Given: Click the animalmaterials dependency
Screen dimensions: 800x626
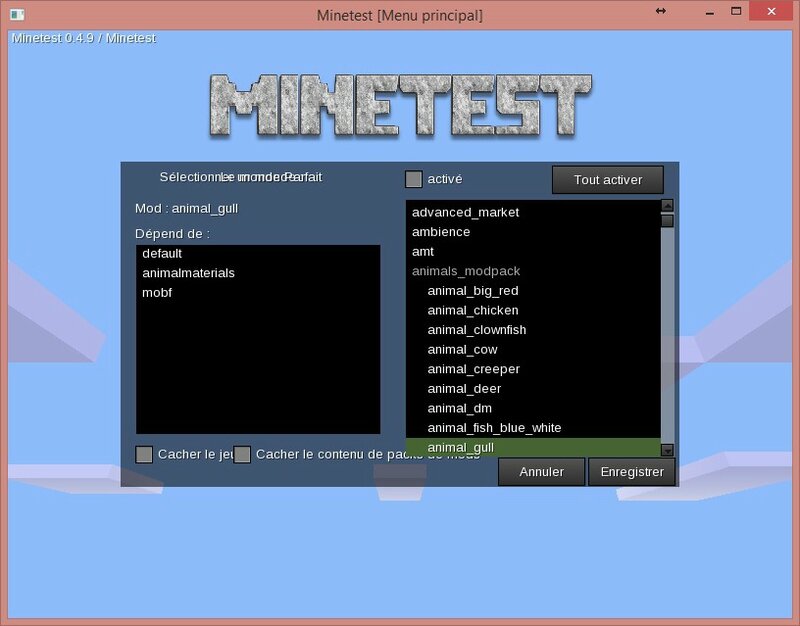Looking at the screenshot, I should coord(188,273).
